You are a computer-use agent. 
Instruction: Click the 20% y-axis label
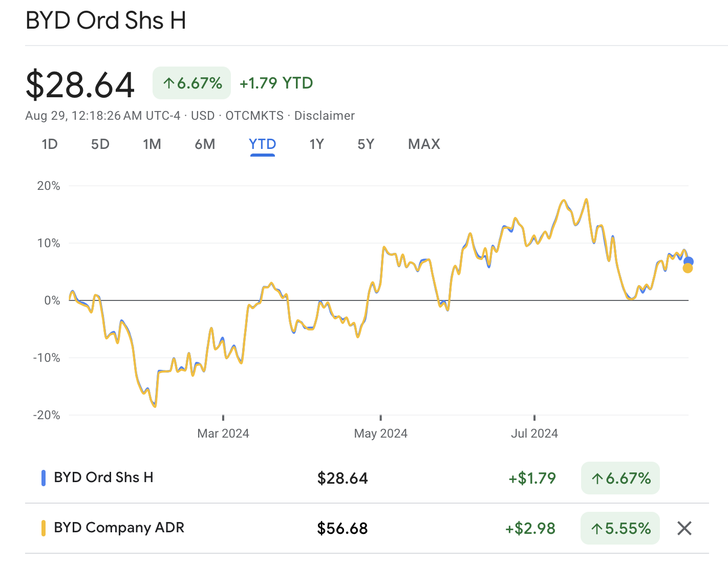49,186
